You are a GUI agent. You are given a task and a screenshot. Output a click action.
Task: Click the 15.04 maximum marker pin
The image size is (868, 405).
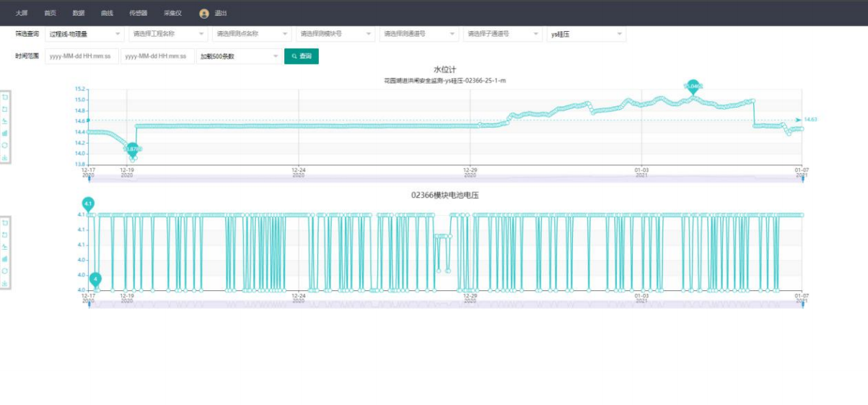pyautogui.click(x=693, y=86)
